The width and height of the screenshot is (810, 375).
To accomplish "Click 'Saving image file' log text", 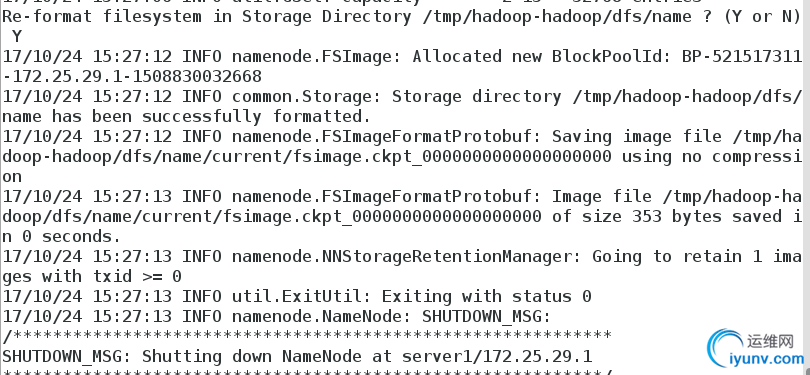I will [636, 136].
